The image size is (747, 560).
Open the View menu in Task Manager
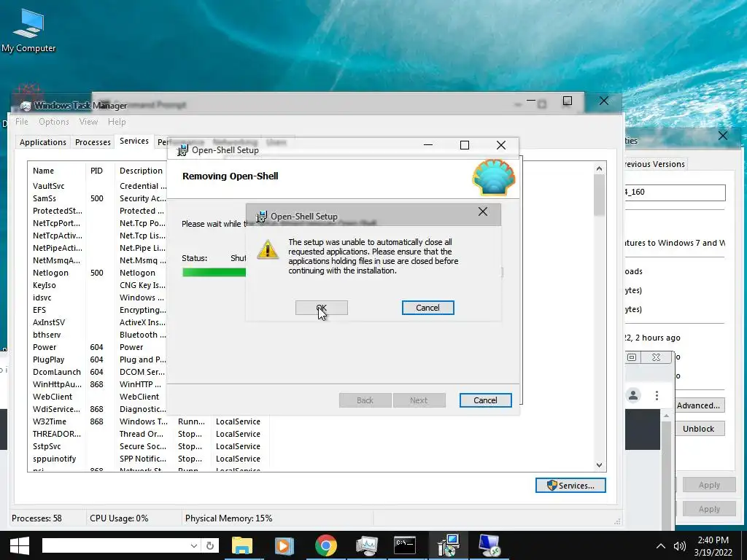(x=88, y=122)
